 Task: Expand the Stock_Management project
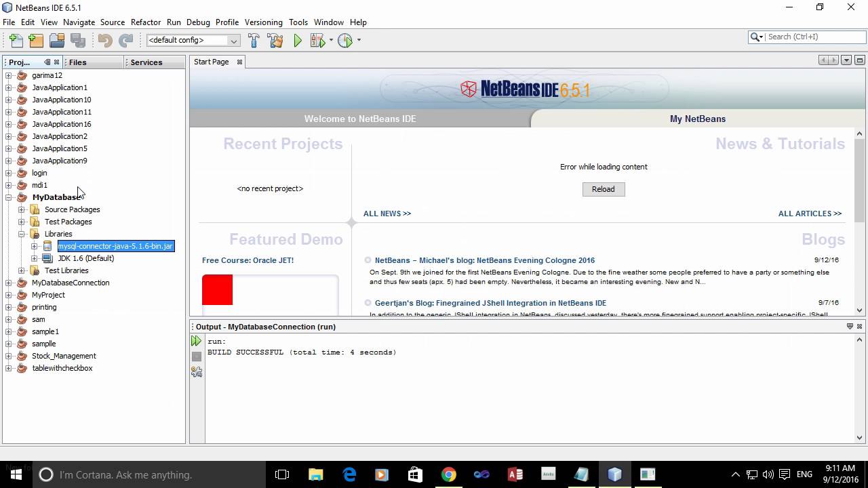point(9,356)
